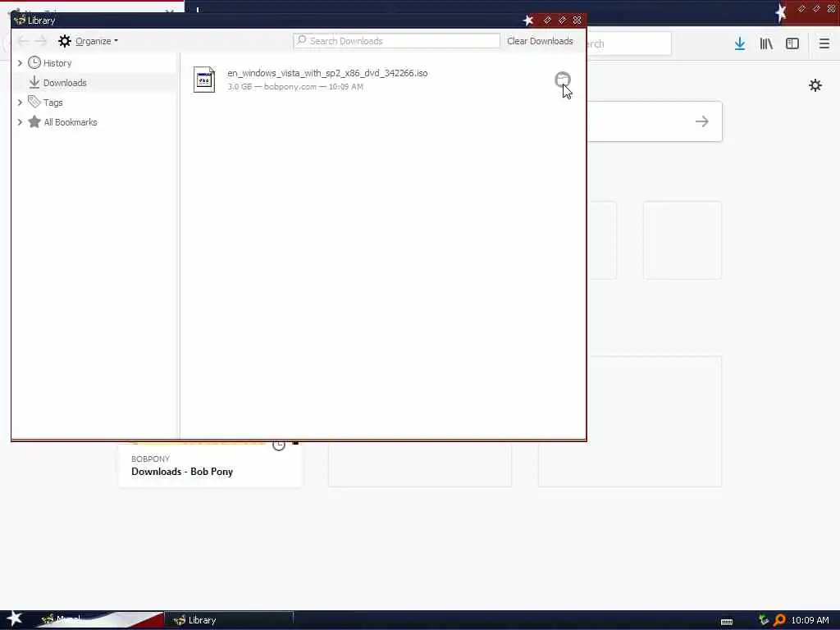Image resolution: width=840 pixels, height=630 pixels.
Task: Go forward in Library window
Action: (x=41, y=41)
